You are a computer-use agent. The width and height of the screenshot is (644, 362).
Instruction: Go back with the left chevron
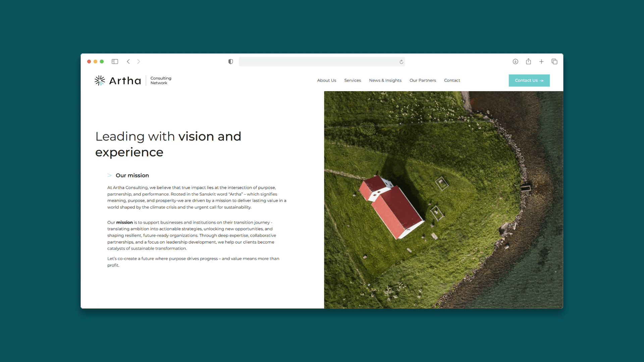click(x=128, y=62)
